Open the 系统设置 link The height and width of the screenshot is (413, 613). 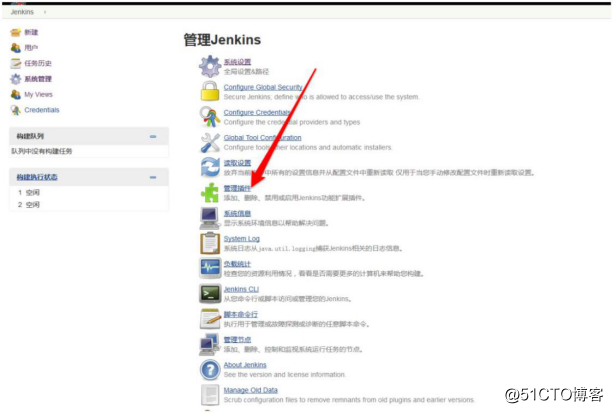237,62
